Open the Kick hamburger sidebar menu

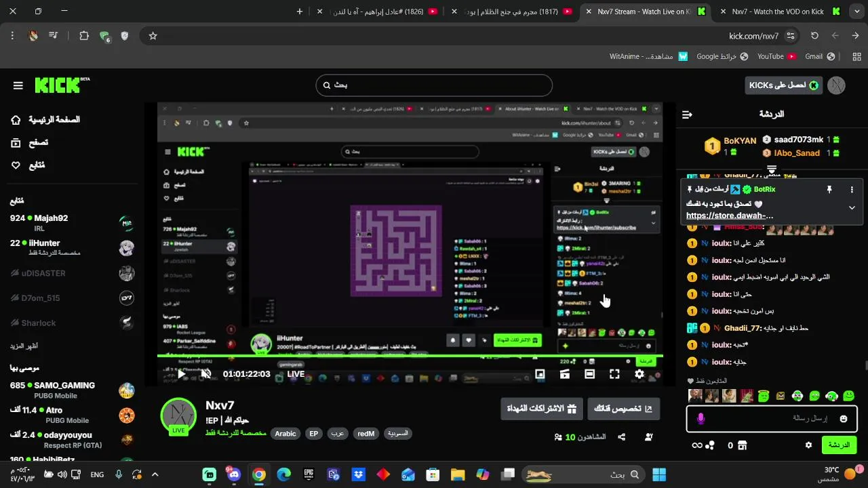(18, 85)
